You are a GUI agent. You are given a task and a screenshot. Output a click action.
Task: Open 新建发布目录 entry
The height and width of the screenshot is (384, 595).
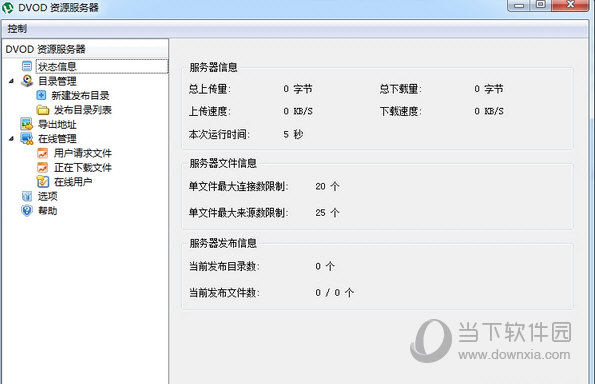click(80, 95)
